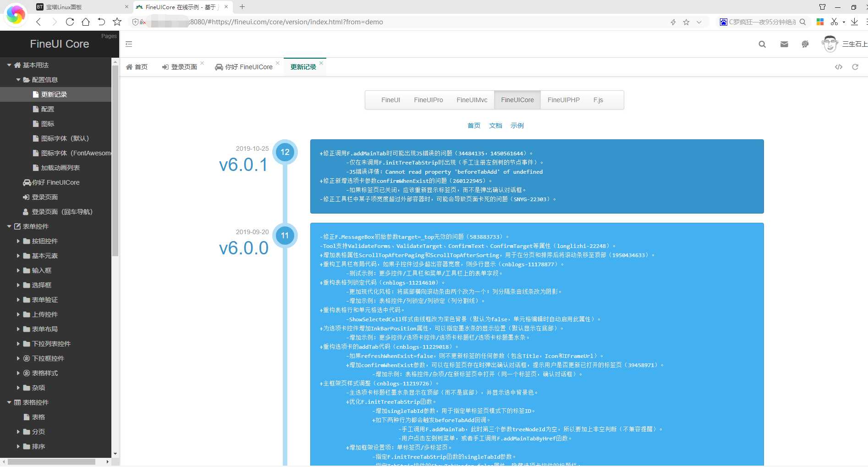This screenshot has width=868, height=467.
Task: Click the v6.0.0 timeline marker 11
Action: [285, 236]
